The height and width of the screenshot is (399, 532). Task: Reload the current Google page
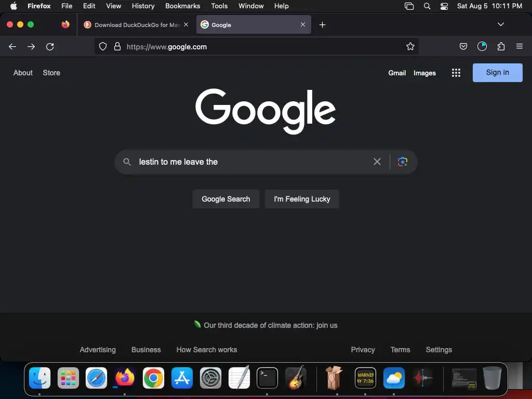50,46
